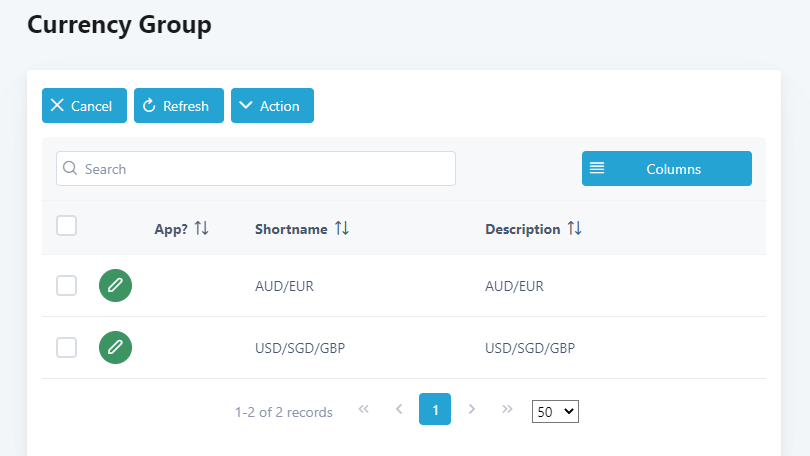This screenshot has width=810, height=456.
Task: Open the rows-per-page 50 dropdown
Action: [x=555, y=411]
